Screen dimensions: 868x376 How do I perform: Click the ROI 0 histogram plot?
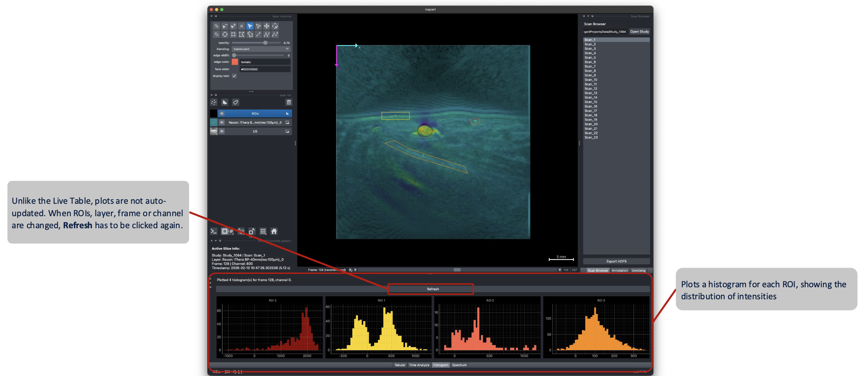[x=270, y=327]
